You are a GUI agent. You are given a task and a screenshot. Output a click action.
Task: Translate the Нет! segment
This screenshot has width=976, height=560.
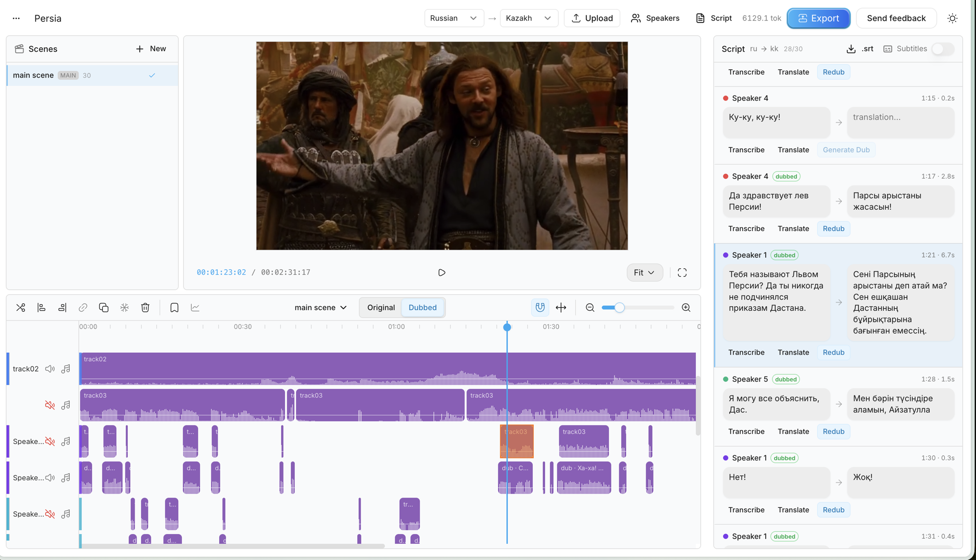(793, 510)
